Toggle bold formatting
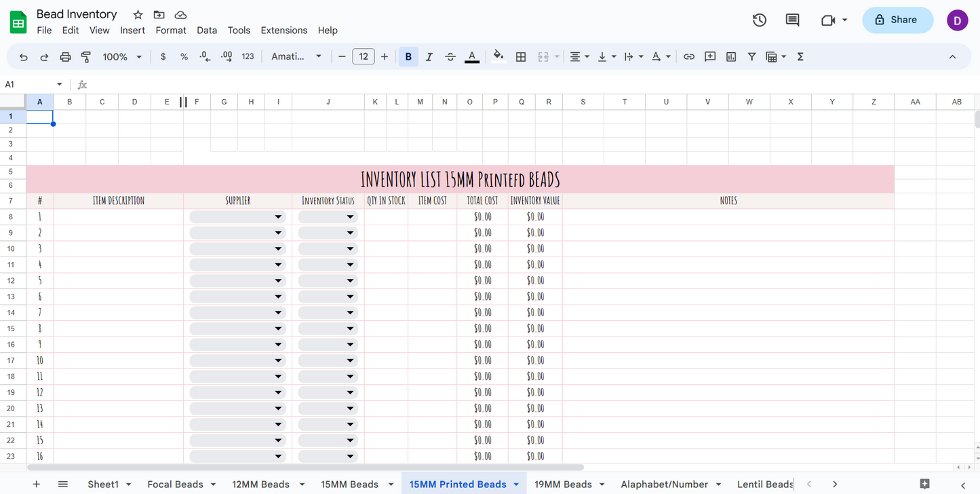 408,57
